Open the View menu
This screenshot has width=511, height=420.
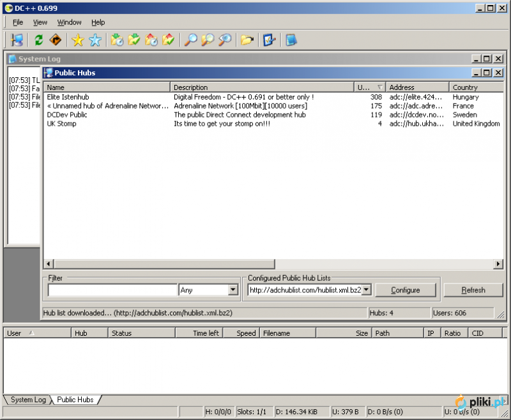pos(40,22)
